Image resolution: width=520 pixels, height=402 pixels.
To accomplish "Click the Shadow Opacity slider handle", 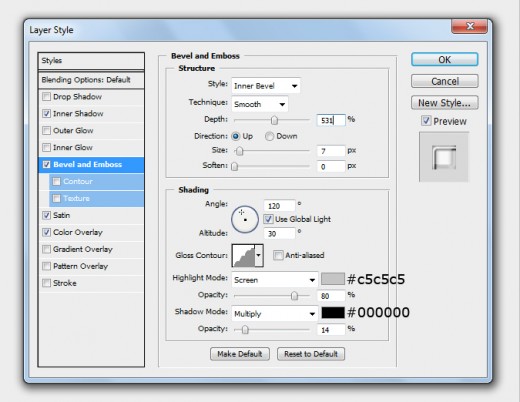I will tap(245, 330).
